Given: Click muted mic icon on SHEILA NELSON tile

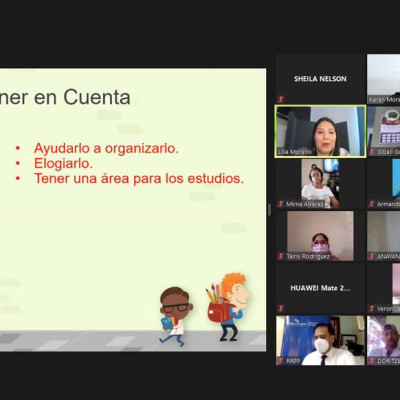Looking at the screenshot, I should 281,99.
